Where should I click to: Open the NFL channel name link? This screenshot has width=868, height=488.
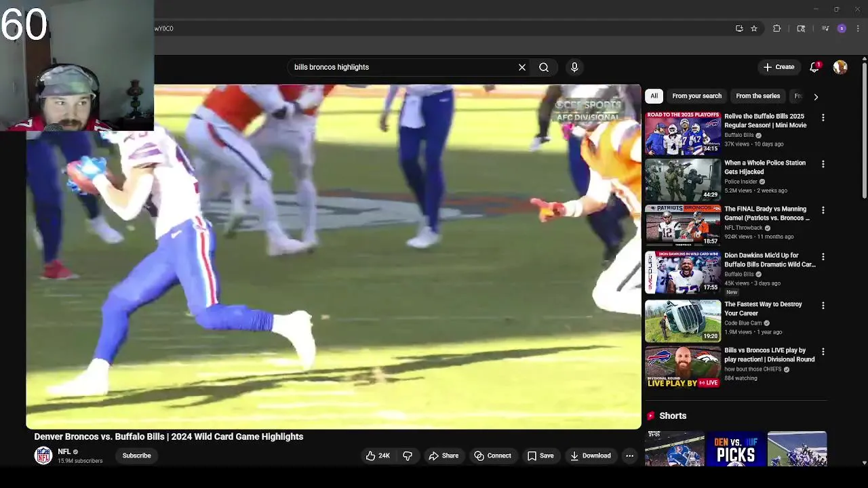coord(64,451)
